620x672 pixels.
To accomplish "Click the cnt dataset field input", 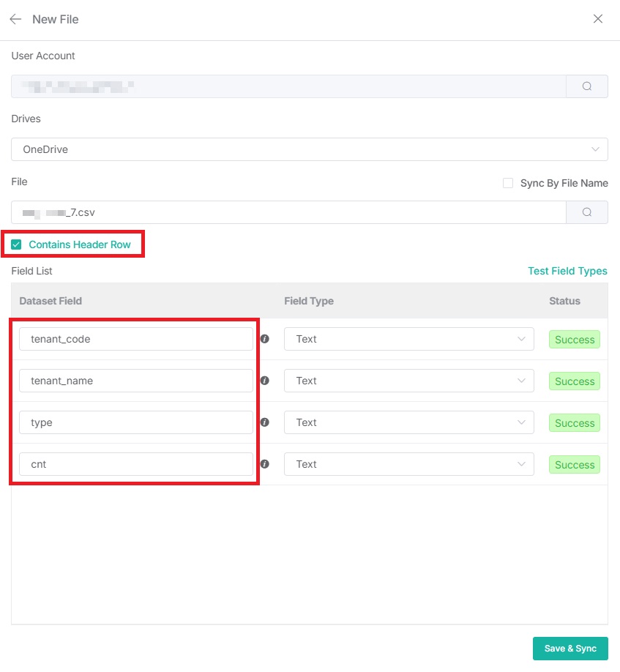I will pyautogui.click(x=136, y=464).
